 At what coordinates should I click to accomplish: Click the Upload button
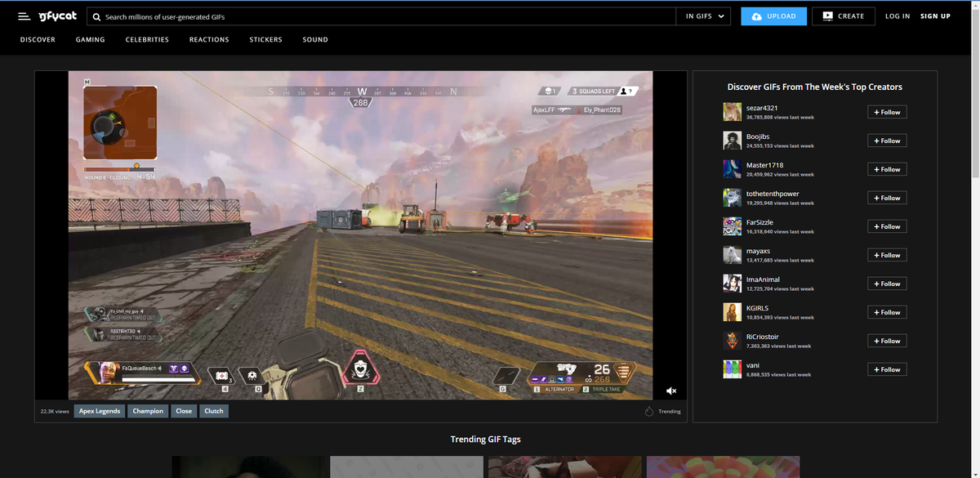coord(773,16)
